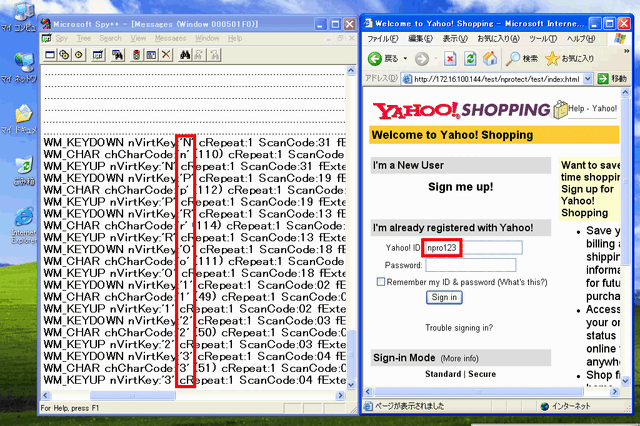Expand the Back button history dropdown arrow
640x426 pixels.
(405, 59)
